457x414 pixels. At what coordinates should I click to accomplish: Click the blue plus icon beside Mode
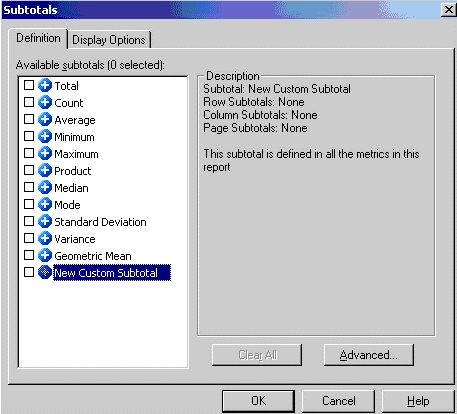pos(45,204)
